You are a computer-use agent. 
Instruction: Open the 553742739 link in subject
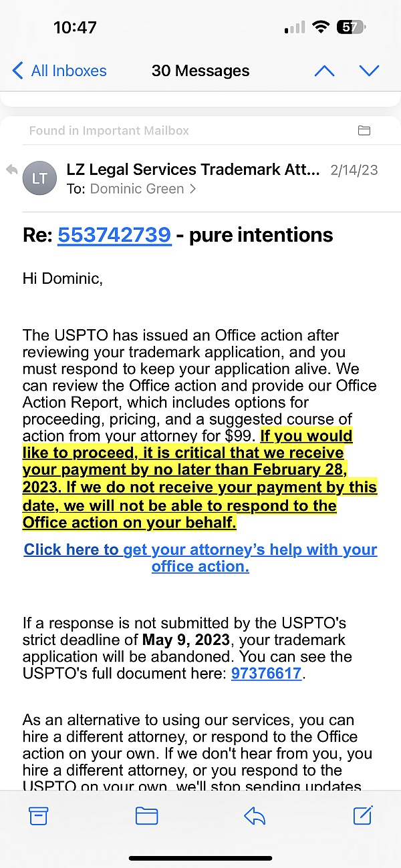(x=114, y=234)
